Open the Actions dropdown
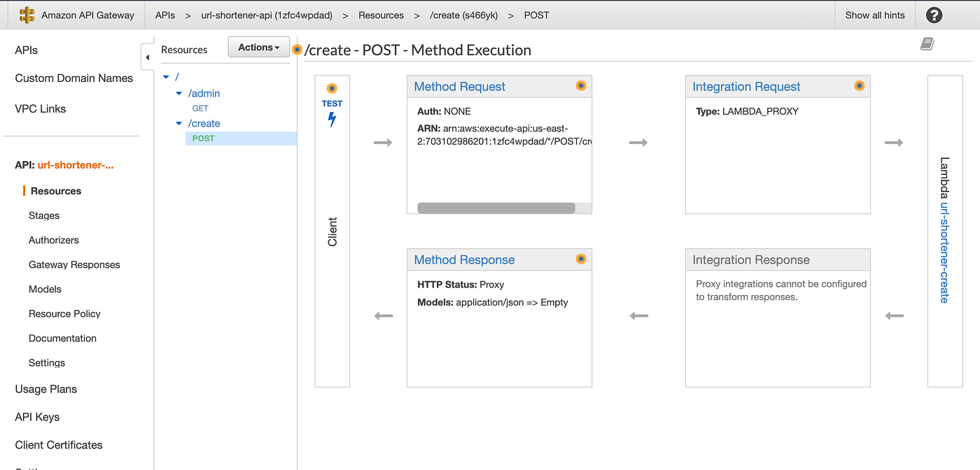Viewport: 980px width, 470px height. click(259, 48)
